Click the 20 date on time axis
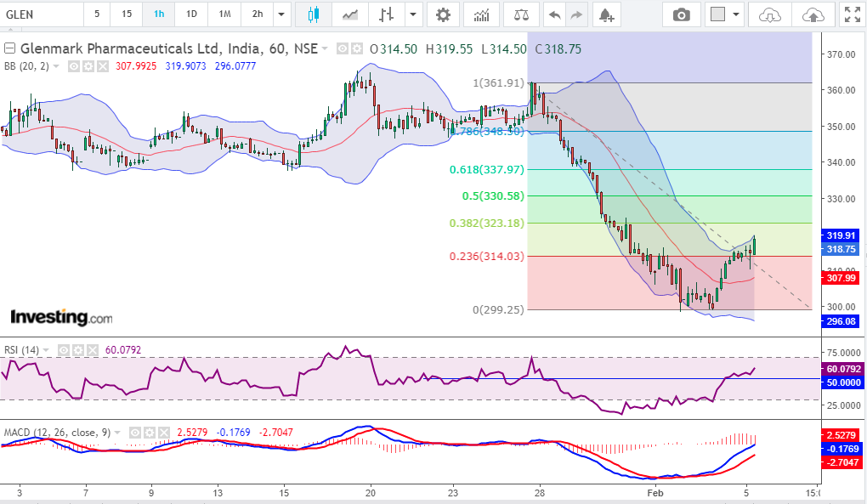This screenshot has width=867, height=504. [x=371, y=493]
